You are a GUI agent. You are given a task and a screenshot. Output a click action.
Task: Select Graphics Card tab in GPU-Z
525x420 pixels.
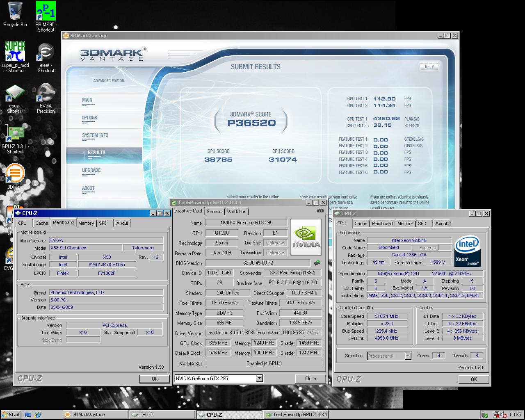click(188, 211)
